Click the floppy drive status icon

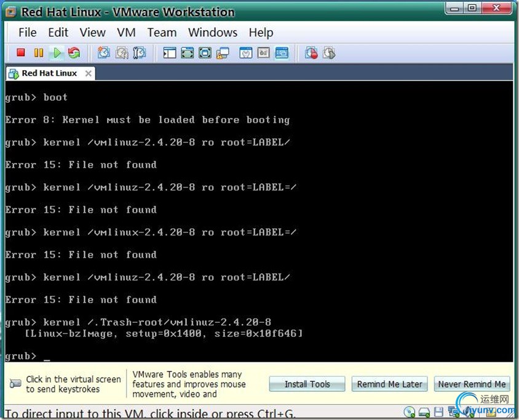pyautogui.click(x=438, y=413)
